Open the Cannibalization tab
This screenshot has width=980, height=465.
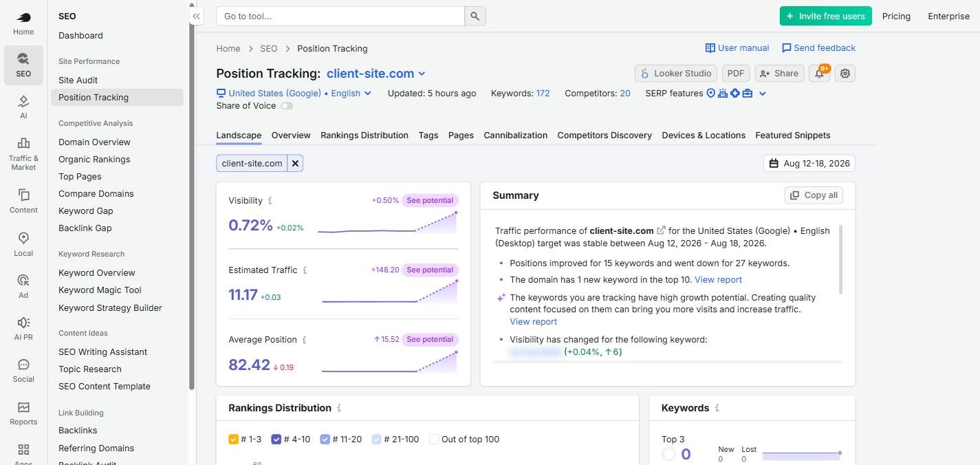(x=516, y=136)
